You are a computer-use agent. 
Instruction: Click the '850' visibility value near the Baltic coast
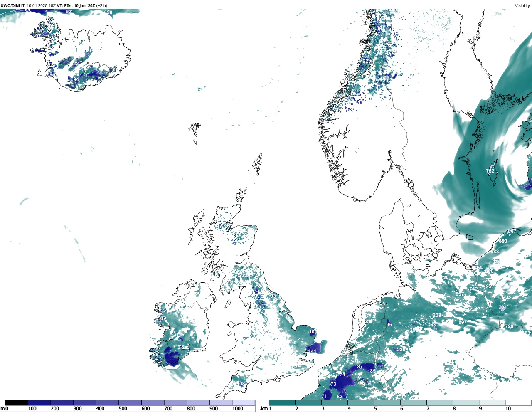coord(503,241)
